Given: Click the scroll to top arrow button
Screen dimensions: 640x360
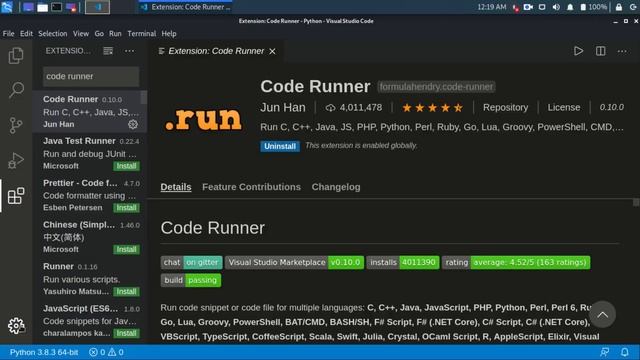Looking at the screenshot, I should tap(602, 315).
